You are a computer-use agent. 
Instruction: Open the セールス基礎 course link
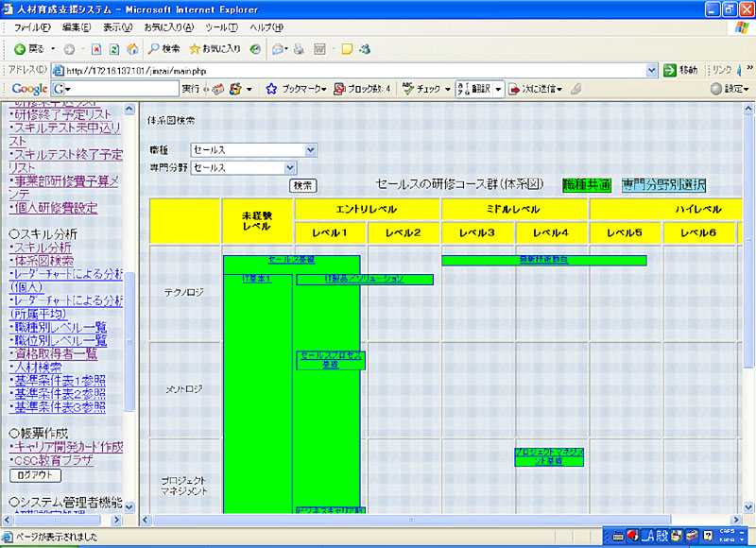(291, 260)
